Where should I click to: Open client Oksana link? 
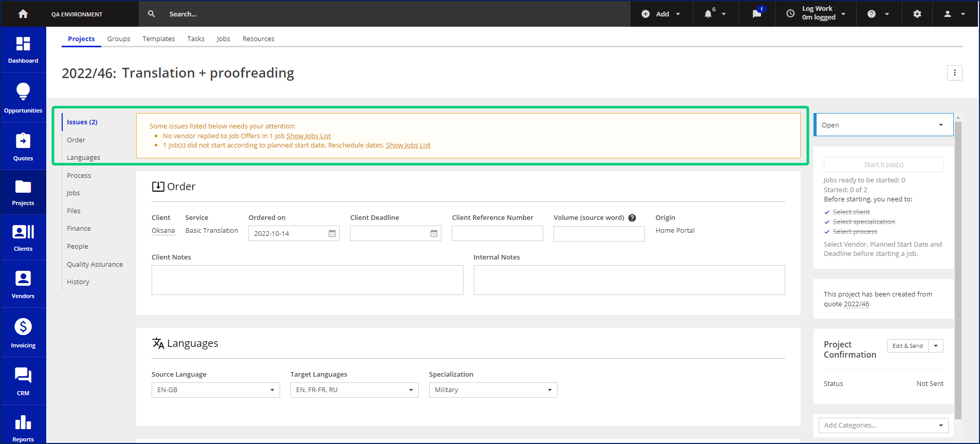click(x=163, y=231)
